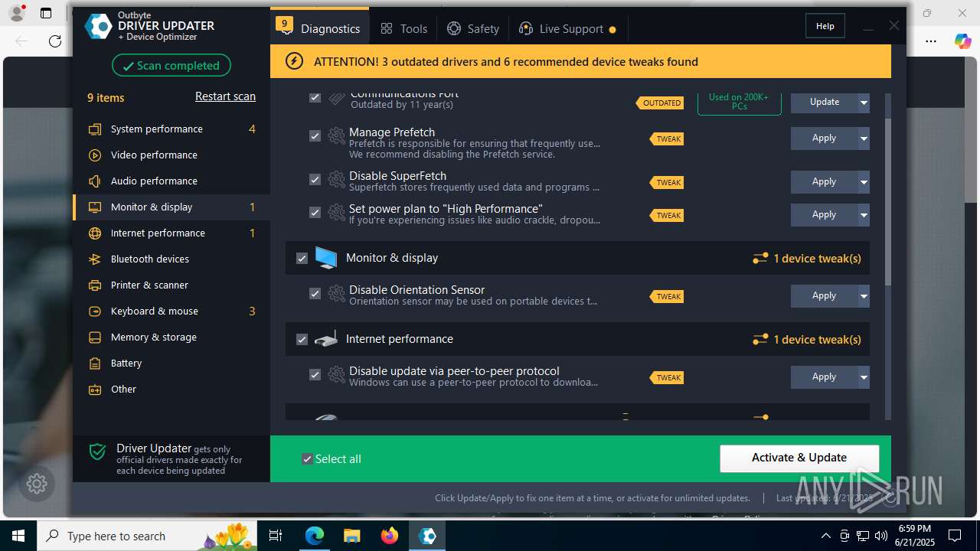Click the Help button
This screenshot has height=551, width=980.
coord(825,26)
